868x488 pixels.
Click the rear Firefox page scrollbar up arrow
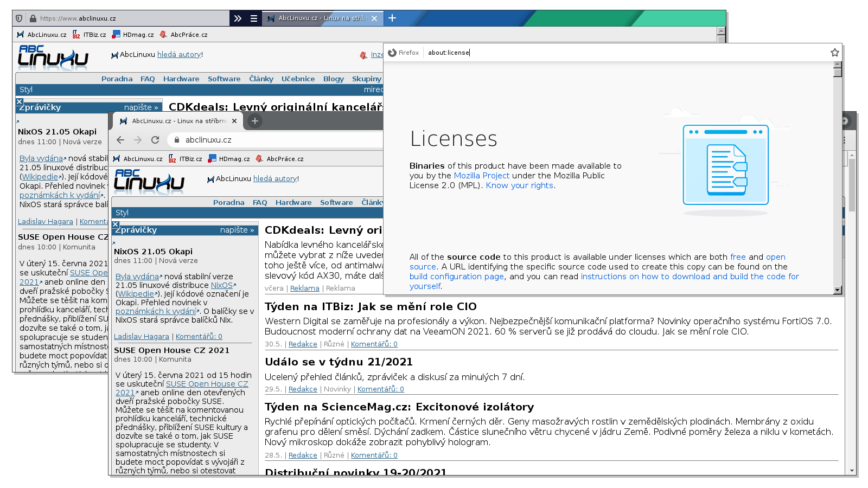click(721, 31)
